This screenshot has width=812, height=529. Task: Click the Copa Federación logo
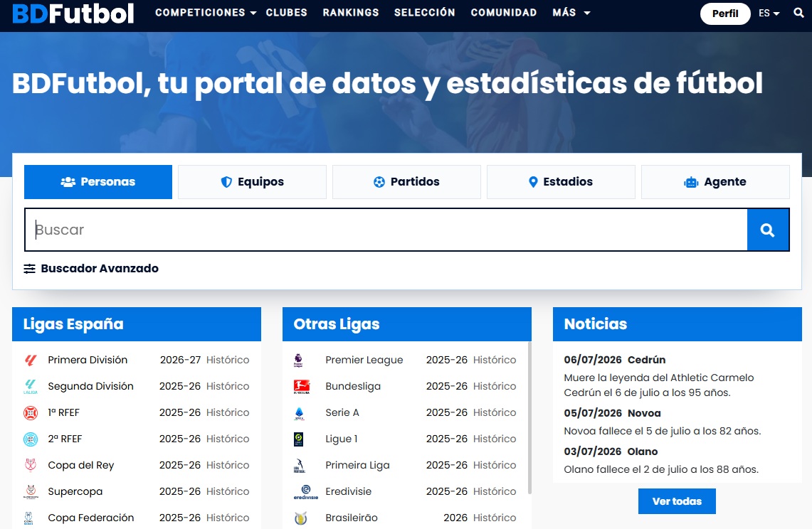click(x=28, y=518)
